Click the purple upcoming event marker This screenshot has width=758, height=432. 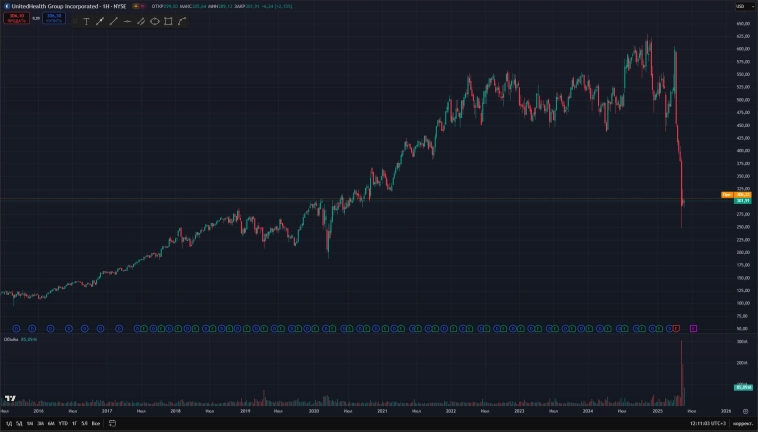[693, 329]
